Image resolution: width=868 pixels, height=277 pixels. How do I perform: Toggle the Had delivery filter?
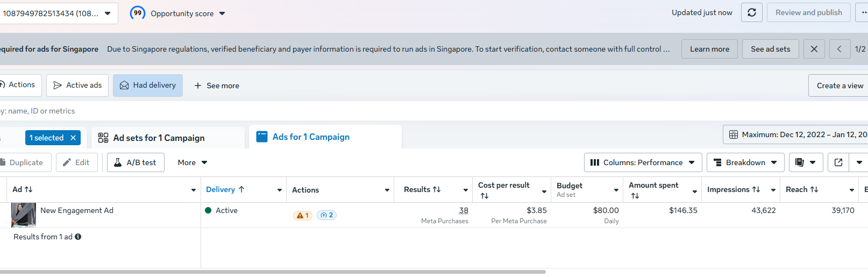click(x=148, y=86)
